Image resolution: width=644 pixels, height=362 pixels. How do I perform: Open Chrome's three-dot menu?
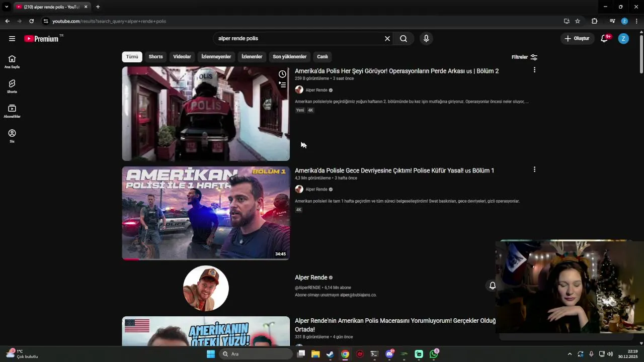click(636, 21)
